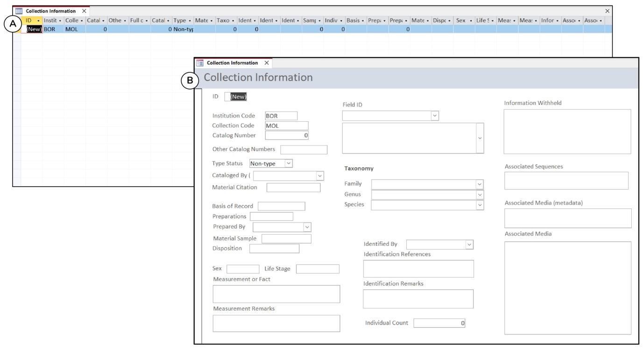Viewport: 644px width, 362px height.
Task: Open the Cataloged By dropdown
Action: [320, 175]
